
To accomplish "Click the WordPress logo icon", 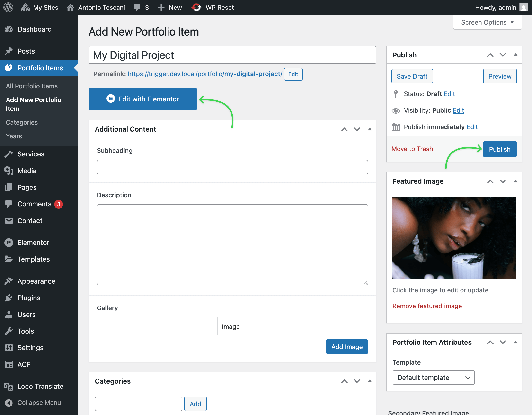I will click(8, 7).
